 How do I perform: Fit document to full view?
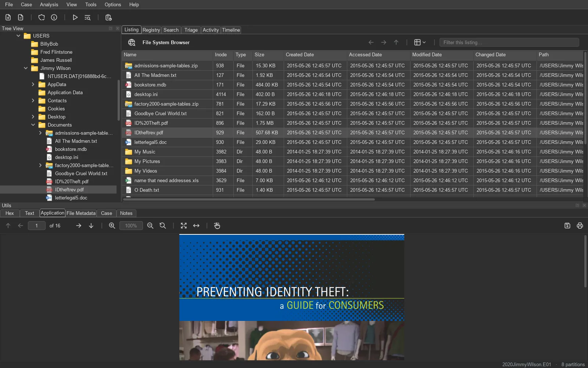coord(184,226)
